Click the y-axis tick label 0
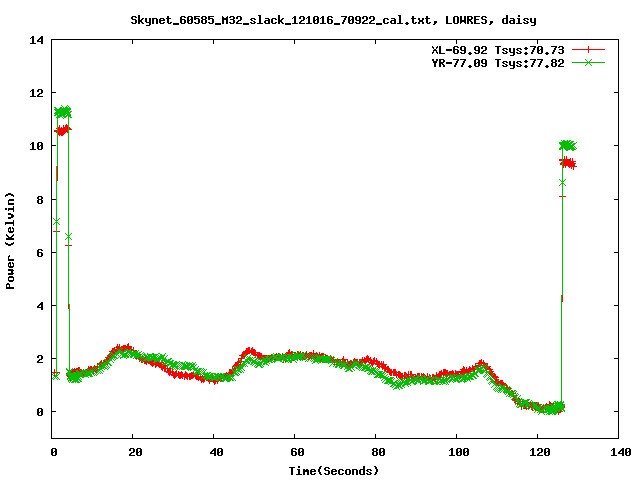 pos(40,412)
